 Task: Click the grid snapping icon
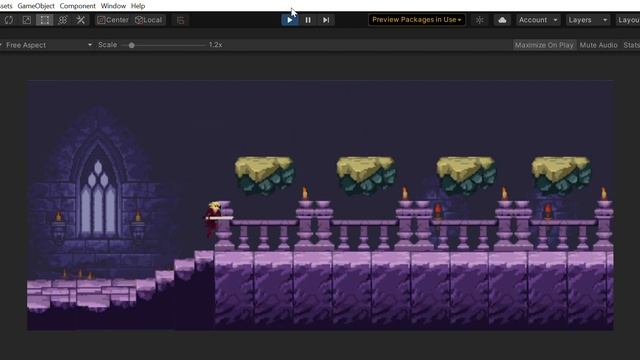tap(180, 20)
